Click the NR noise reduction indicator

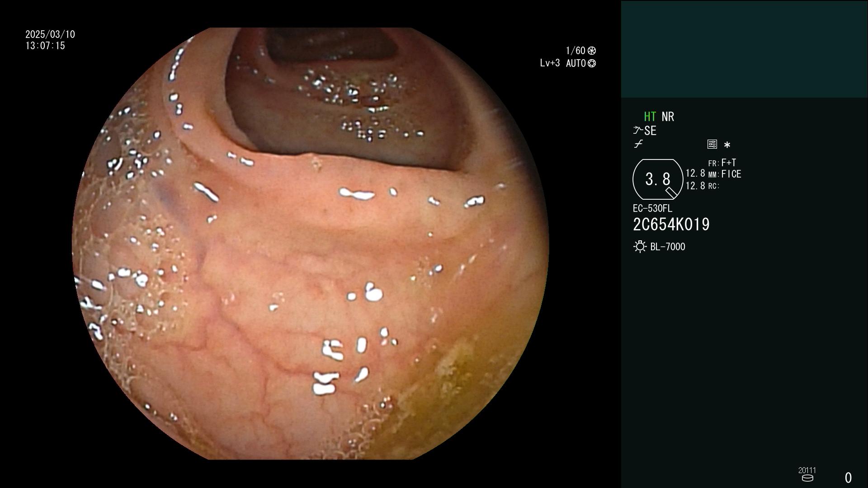[668, 117]
